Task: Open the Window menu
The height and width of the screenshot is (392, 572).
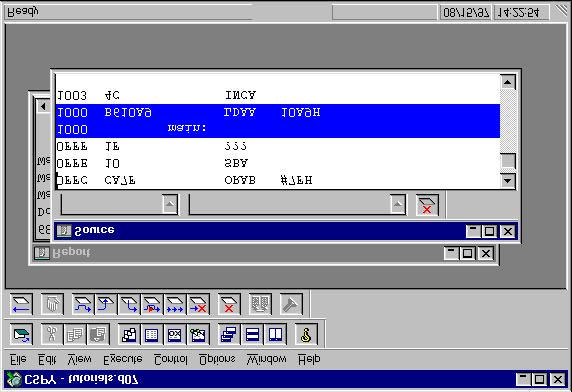Action: point(266,360)
